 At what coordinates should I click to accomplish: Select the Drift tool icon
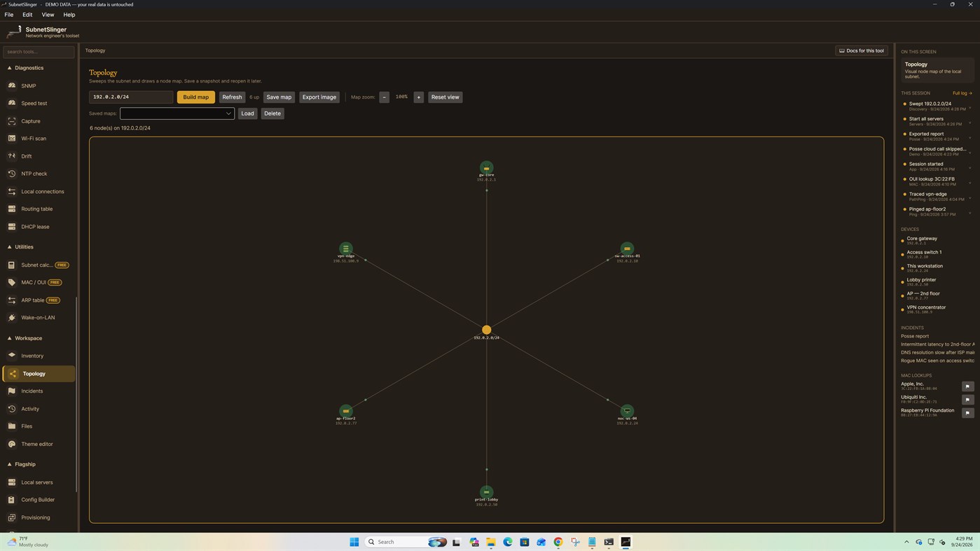(12, 156)
